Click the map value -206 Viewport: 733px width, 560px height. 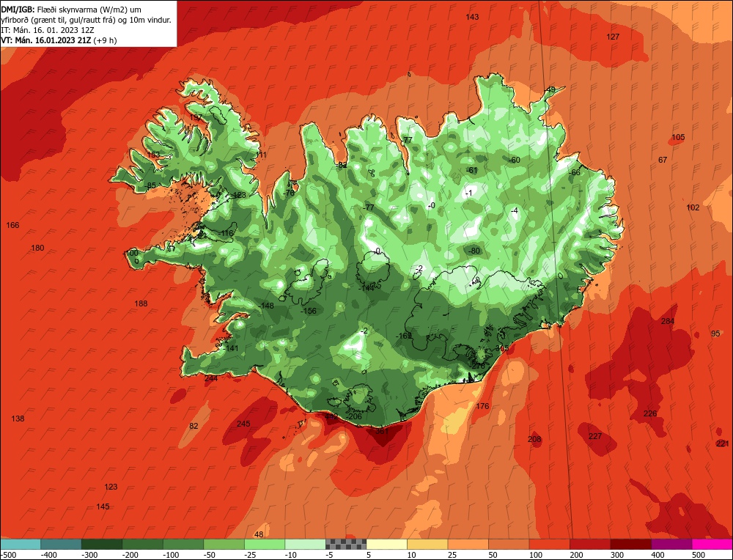[354, 416]
